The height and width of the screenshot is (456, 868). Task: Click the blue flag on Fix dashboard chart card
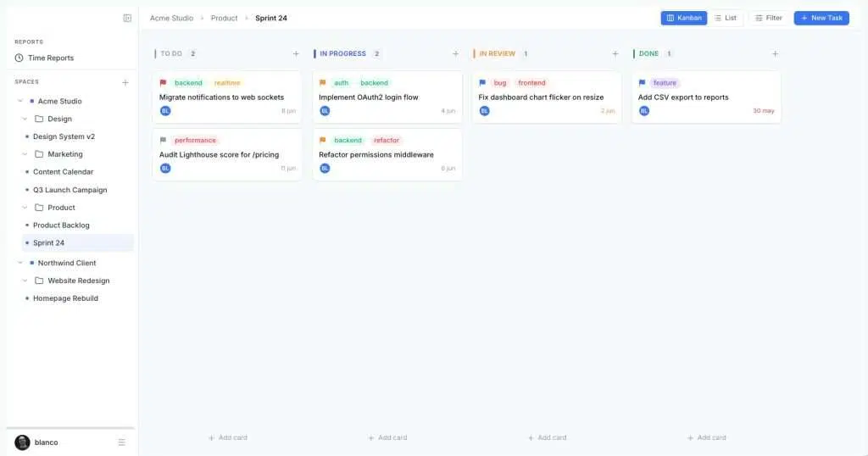pyautogui.click(x=482, y=83)
